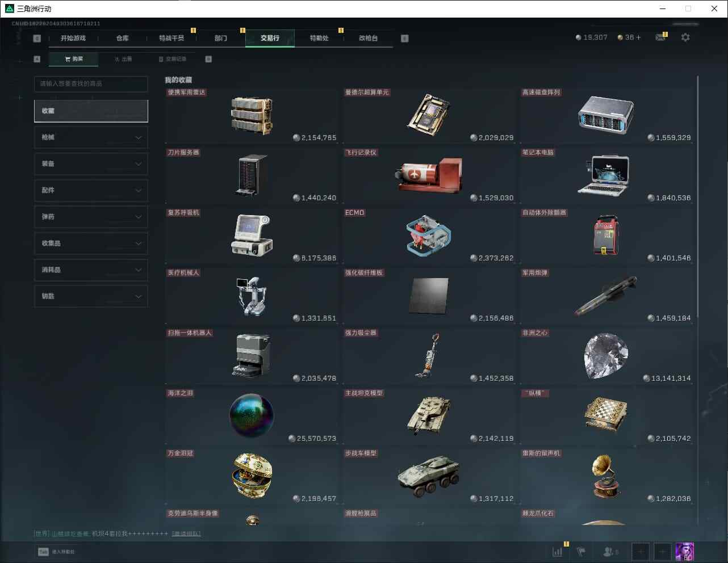Select the 收藏 favorites button
The image size is (728, 563).
91,111
